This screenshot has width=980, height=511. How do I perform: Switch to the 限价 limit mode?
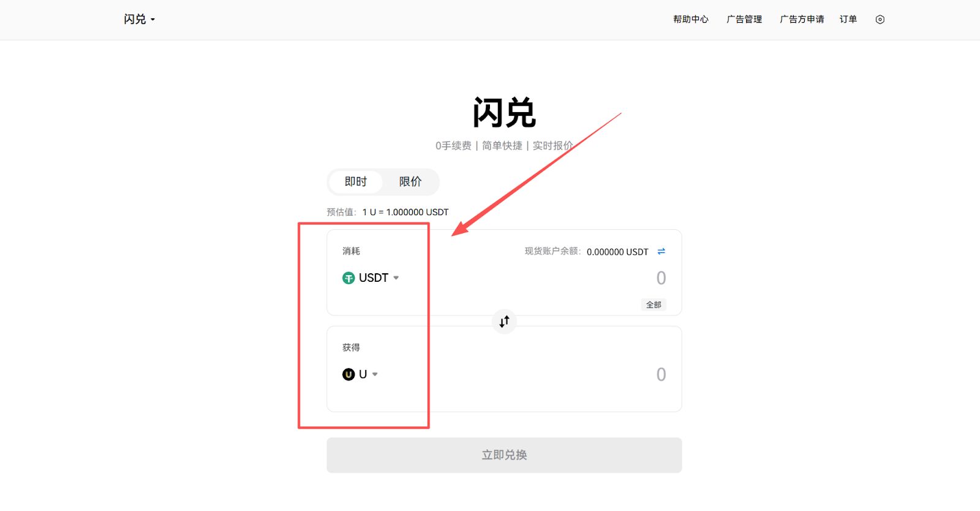(410, 182)
